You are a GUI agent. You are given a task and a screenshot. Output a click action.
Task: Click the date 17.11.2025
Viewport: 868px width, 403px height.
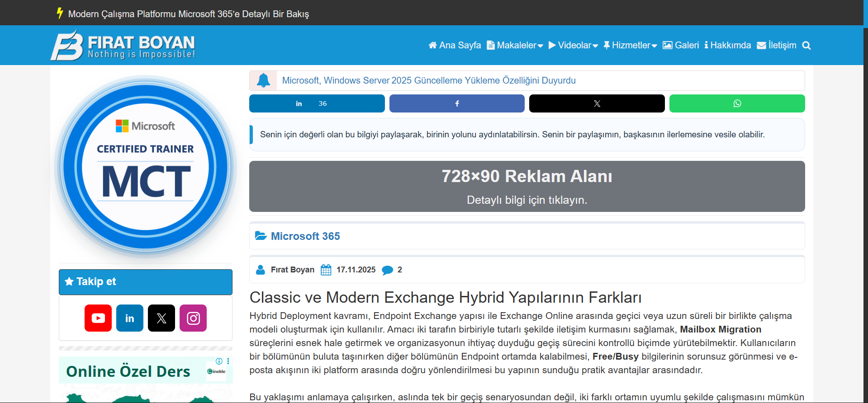pyautogui.click(x=356, y=270)
